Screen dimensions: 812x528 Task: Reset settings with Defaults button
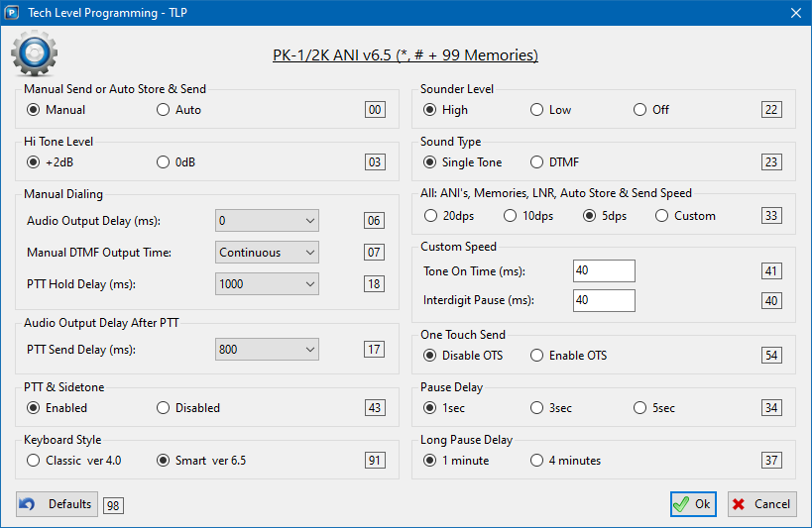[x=58, y=504]
